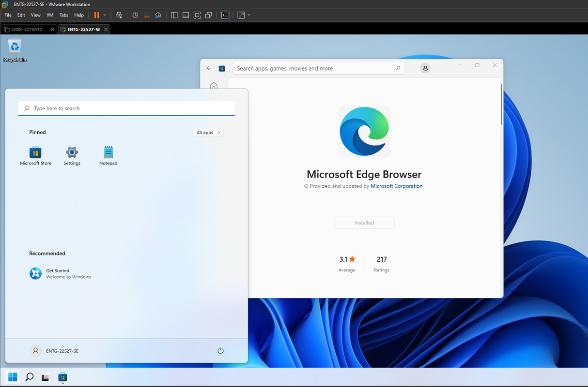The height and width of the screenshot is (387, 588).
Task: Open Task View from the taskbar
Action: tap(46, 377)
